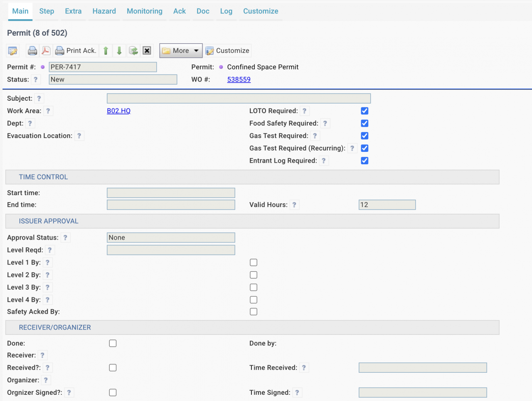Viewport: 532px width, 401px height.
Task: Open help for the Status field
Action: click(36, 79)
